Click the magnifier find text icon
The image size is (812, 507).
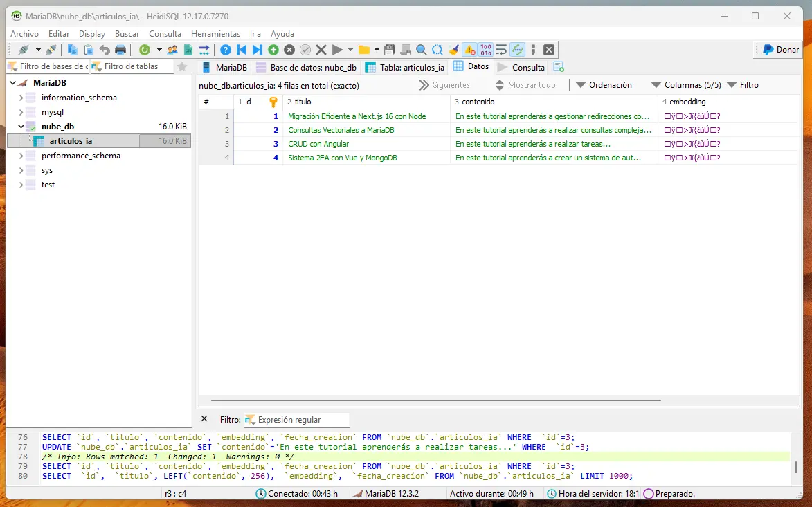tap(421, 50)
